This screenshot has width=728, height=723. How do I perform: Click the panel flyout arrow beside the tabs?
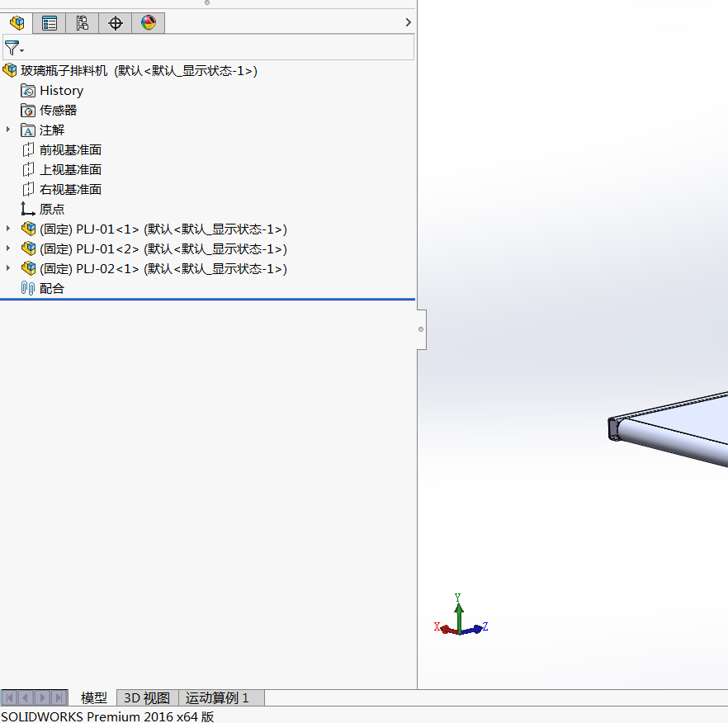408,22
